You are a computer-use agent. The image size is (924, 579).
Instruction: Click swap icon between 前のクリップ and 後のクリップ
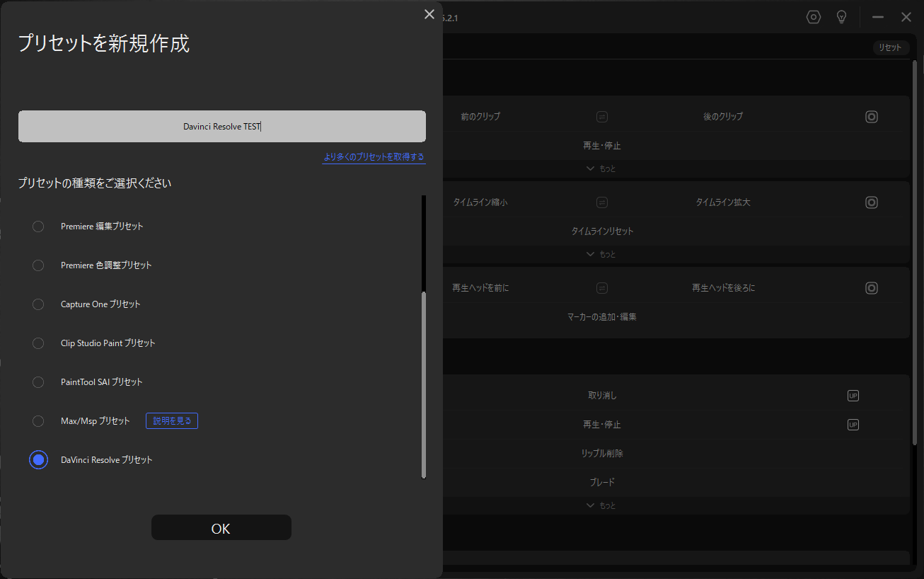pyautogui.click(x=601, y=117)
